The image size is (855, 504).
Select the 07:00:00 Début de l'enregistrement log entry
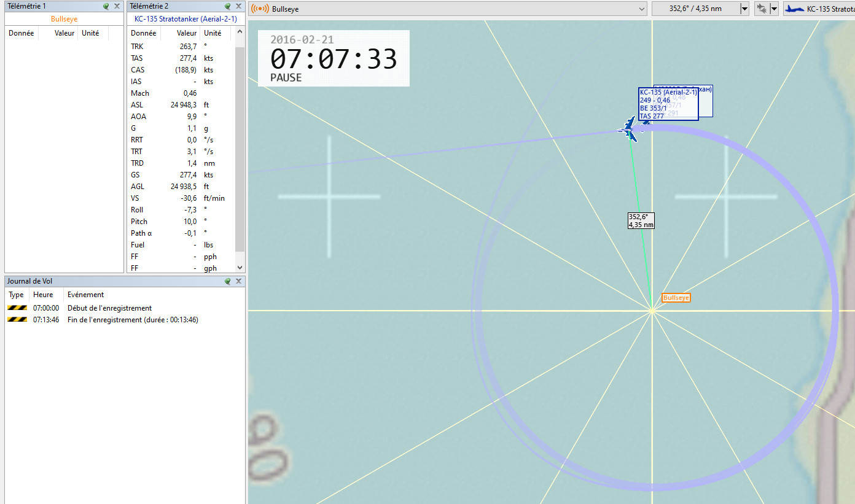(125, 308)
